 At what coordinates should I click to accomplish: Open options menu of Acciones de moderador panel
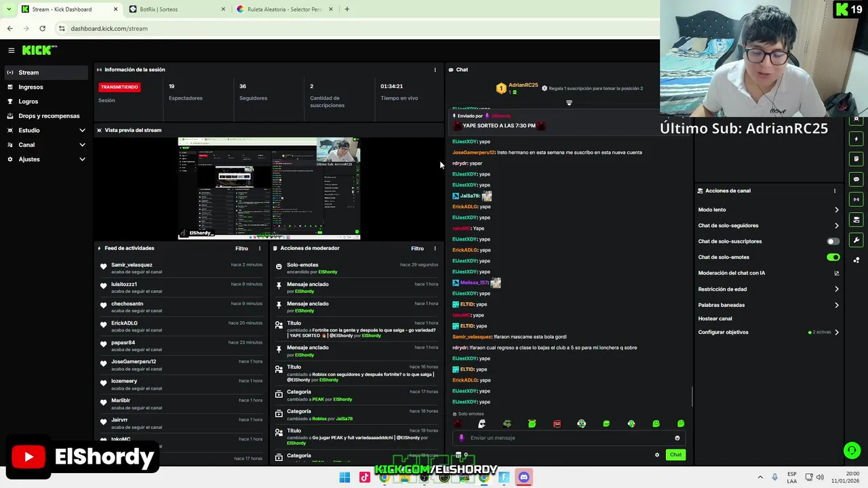pyautogui.click(x=435, y=249)
